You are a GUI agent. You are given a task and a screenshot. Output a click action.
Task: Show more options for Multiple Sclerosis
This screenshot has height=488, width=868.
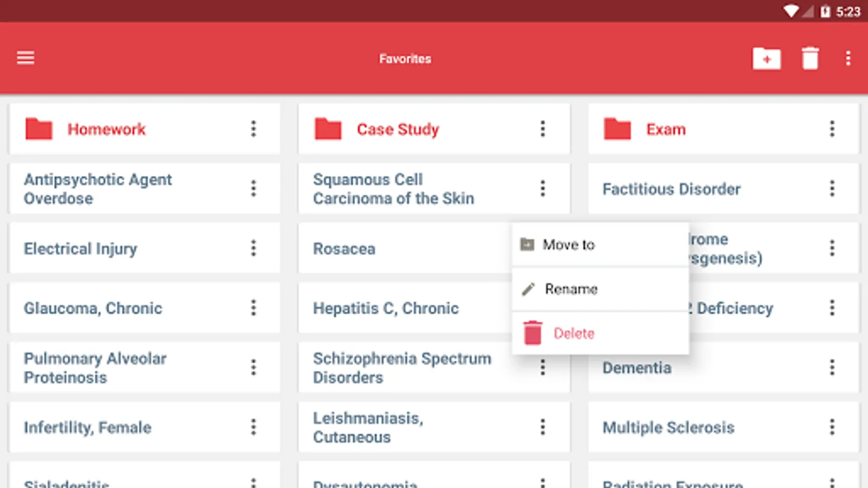(832, 427)
